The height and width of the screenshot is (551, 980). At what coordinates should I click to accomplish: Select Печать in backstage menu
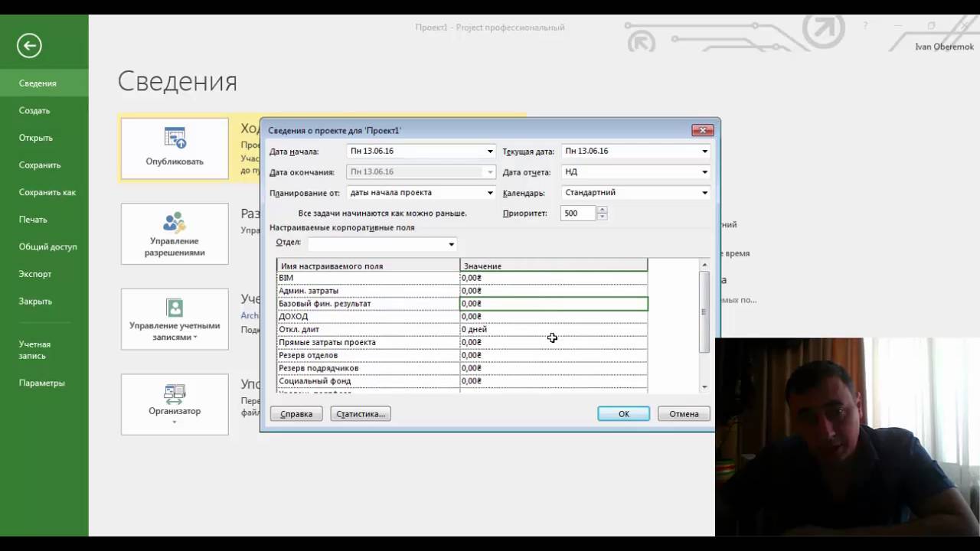[x=44, y=220]
